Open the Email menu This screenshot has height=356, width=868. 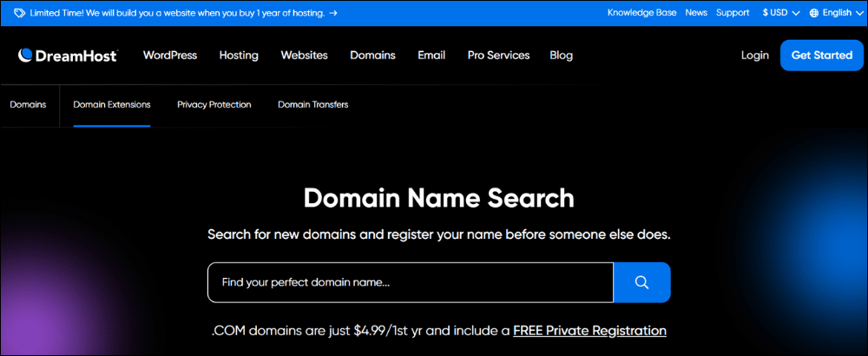click(431, 56)
